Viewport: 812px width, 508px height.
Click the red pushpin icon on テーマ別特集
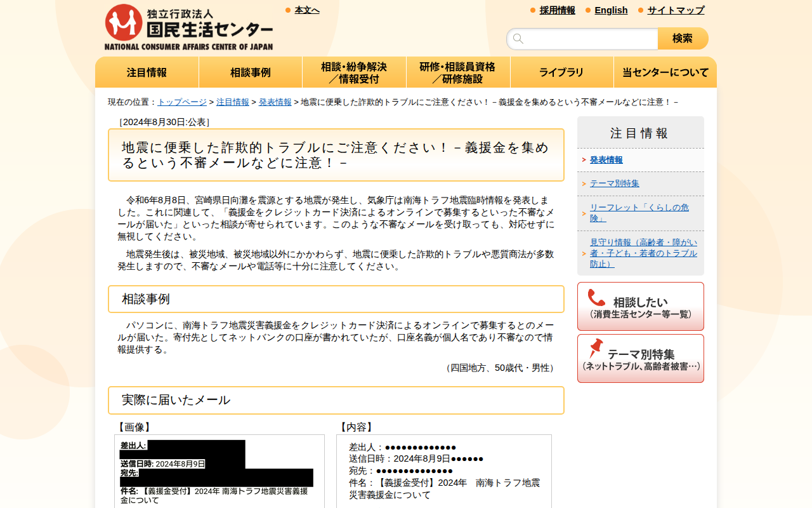[595, 348]
